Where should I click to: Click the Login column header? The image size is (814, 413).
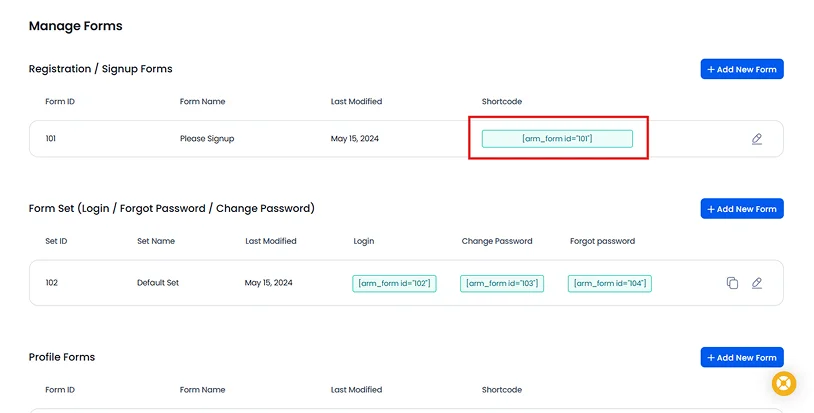click(x=363, y=241)
